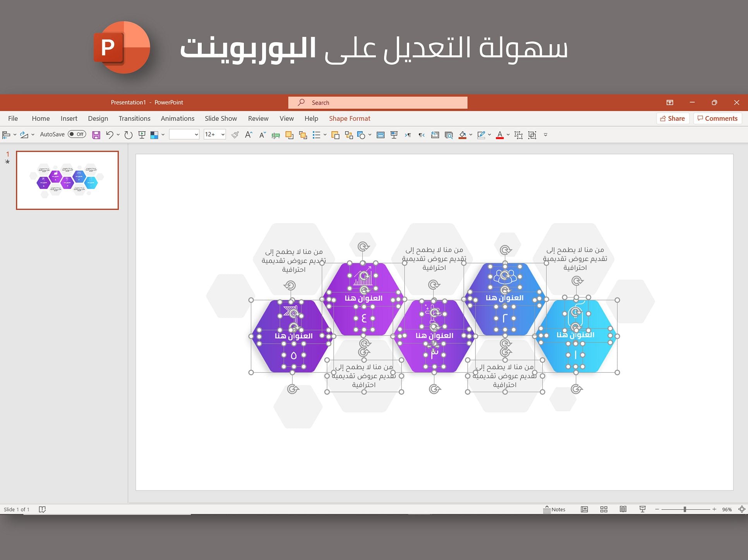Click the Search box in title bar
The width and height of the screenshot is (748, 560).
click(x=378, y=103)
